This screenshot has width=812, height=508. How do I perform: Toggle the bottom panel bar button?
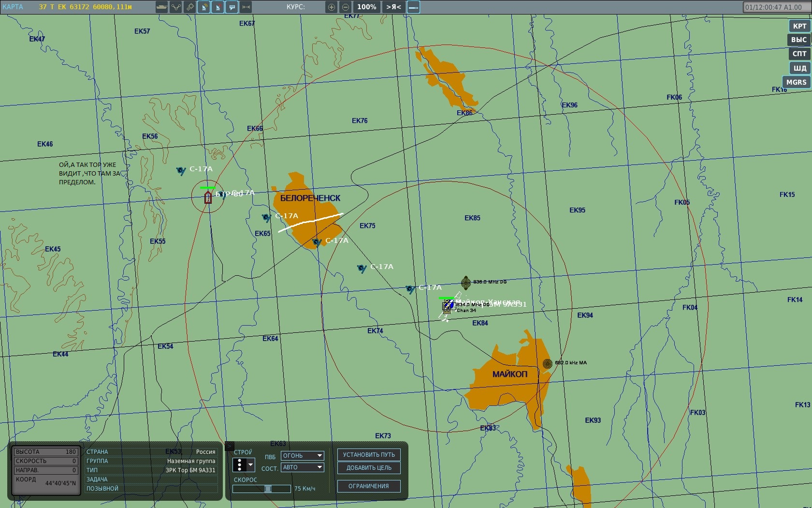pos(414,7)
